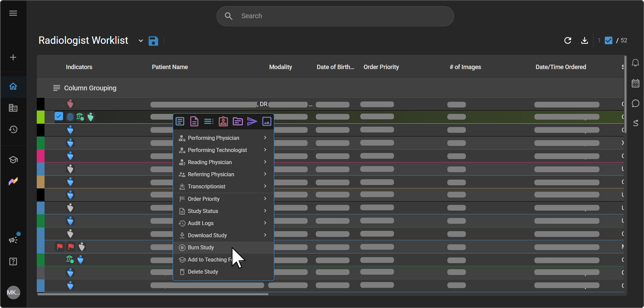Open Study Status in the context menu
The image size is (644, 308).
pyautogui.click(x=223, y=211)
